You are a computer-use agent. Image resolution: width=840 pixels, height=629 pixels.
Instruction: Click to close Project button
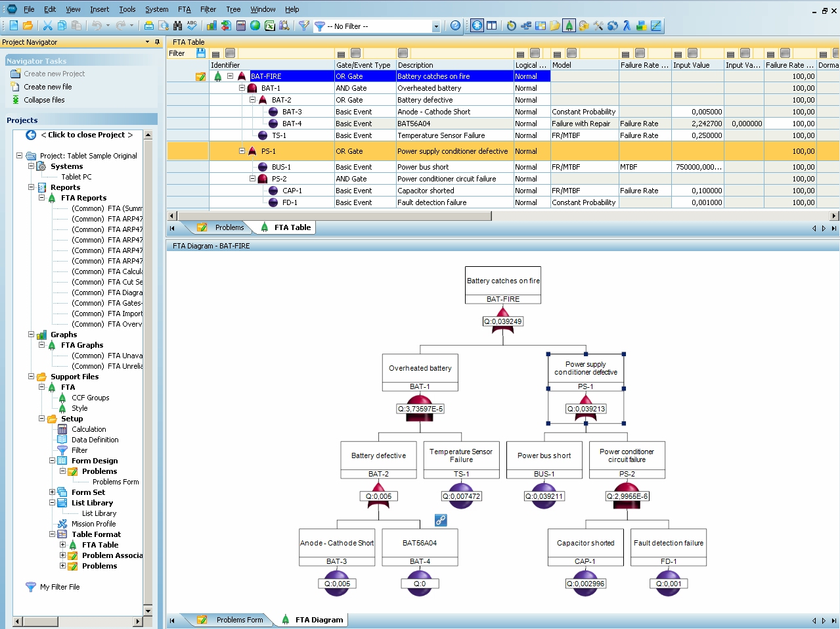86,135
